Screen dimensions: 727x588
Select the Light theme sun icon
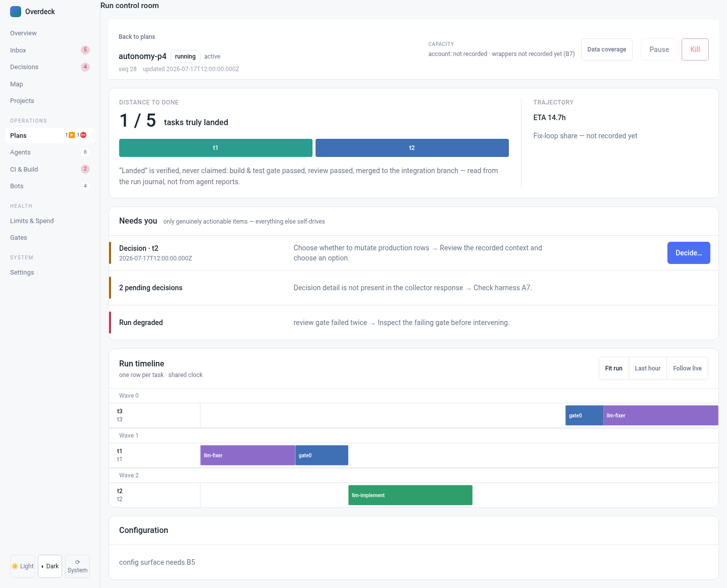15,566
